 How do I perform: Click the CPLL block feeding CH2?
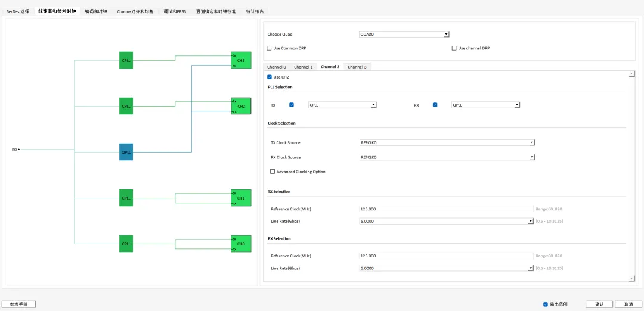point(126,106)
